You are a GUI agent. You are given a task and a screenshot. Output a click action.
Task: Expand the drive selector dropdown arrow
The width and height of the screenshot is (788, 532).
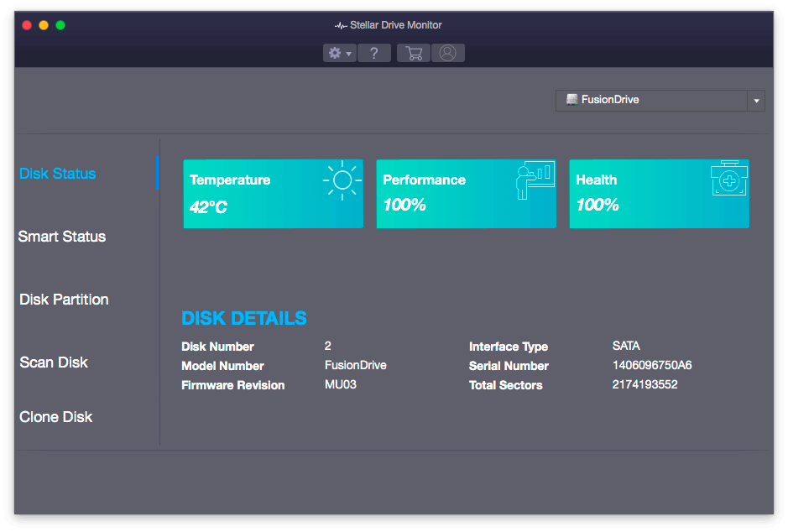(756, 101)
